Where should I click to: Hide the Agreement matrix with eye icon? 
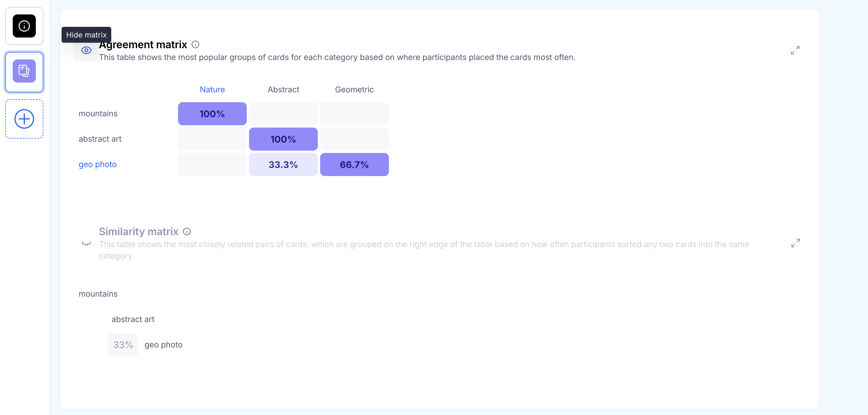(86, 51)
